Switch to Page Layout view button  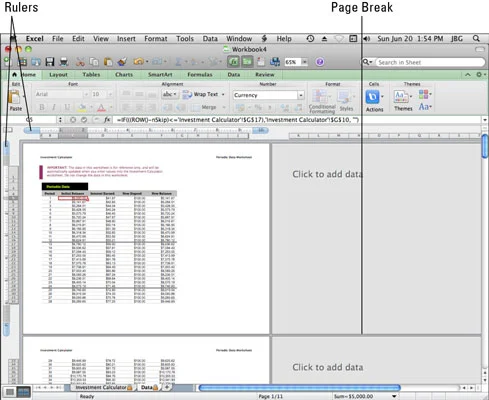pos(23,392)
